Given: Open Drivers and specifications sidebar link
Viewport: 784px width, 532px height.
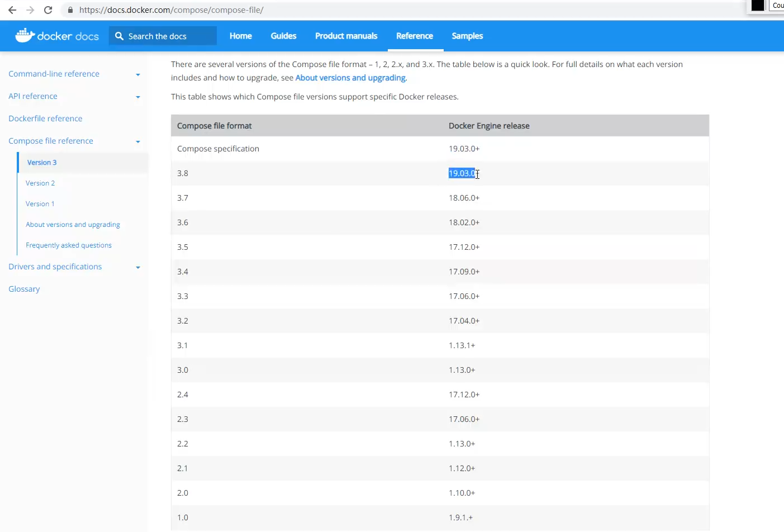Looking at the screenshot, I should 55,267.
